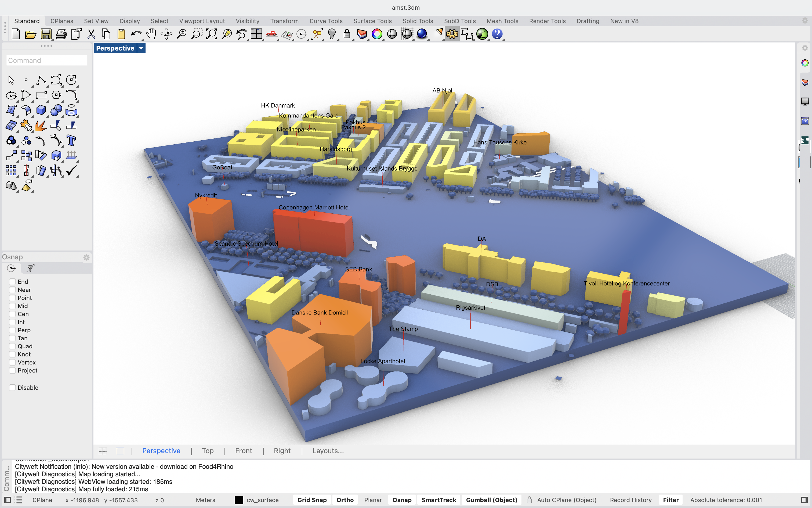Screen dimensions: 812x508
Task: Select the Polyline tool in sidebar
Action: click(x=41, y=80)
